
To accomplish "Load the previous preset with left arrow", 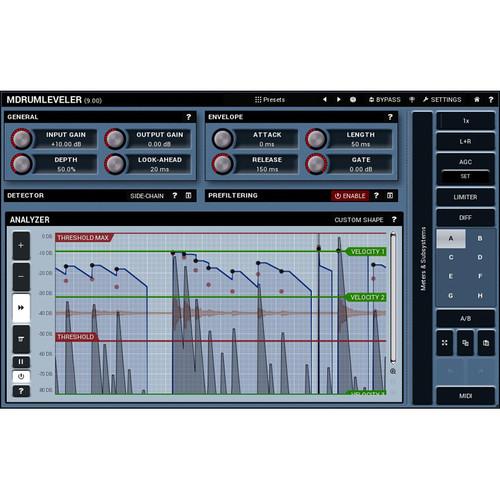I will [325, 100].
